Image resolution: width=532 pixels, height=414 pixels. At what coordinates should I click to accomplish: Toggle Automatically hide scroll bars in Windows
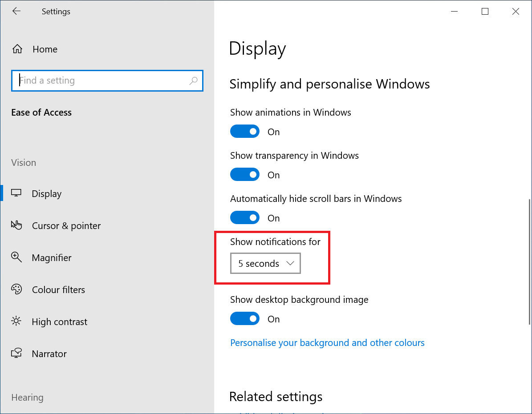[x=245, y=217]
